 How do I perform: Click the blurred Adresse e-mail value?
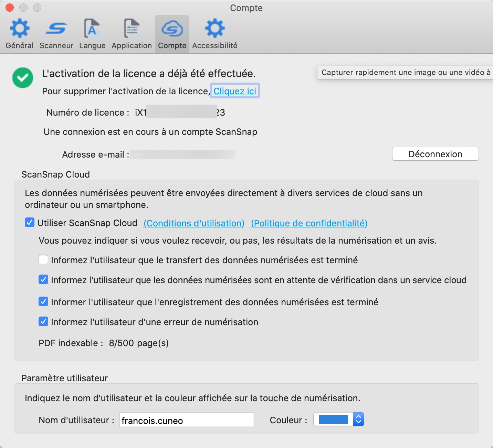(183, 154)
